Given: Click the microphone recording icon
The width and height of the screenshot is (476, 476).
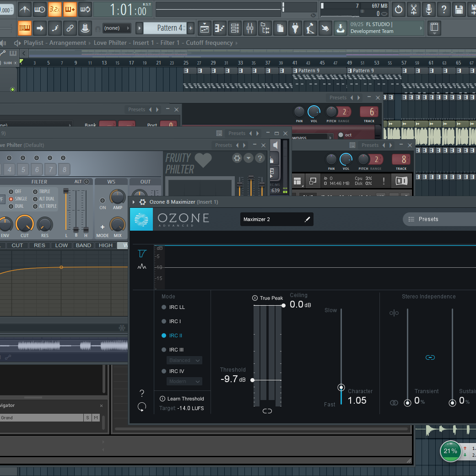Looking at the screenshot, I should [x=429, y=10].
